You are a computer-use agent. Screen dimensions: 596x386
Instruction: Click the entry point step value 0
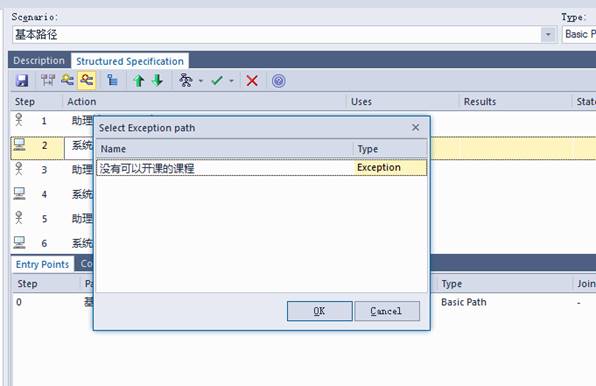click(19, 302)
